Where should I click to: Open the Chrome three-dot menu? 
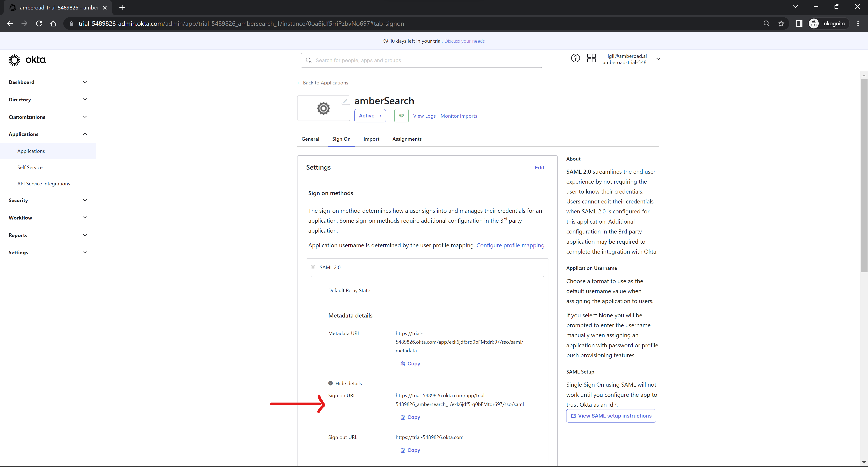(x=858, y=23)
